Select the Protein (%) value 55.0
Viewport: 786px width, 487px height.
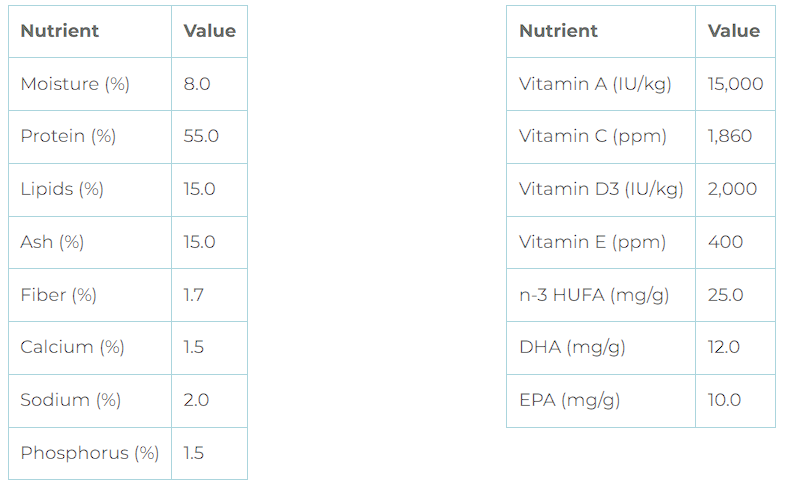click(201, 136)
